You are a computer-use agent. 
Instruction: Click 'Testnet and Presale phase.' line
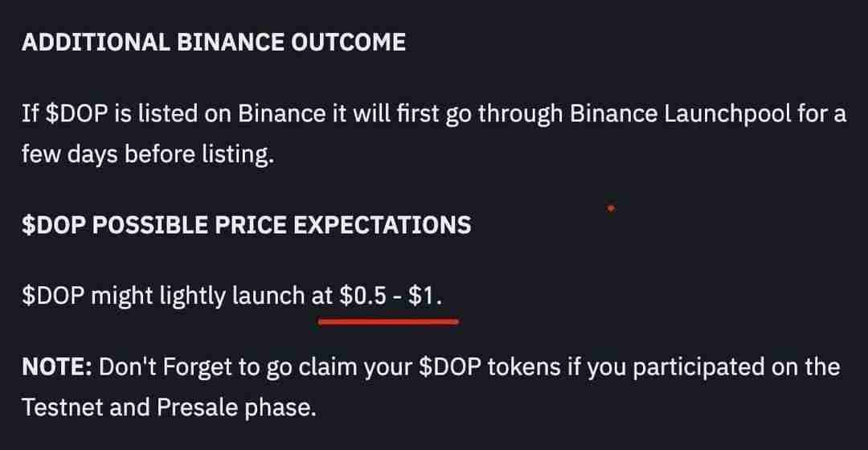point(169,408)
